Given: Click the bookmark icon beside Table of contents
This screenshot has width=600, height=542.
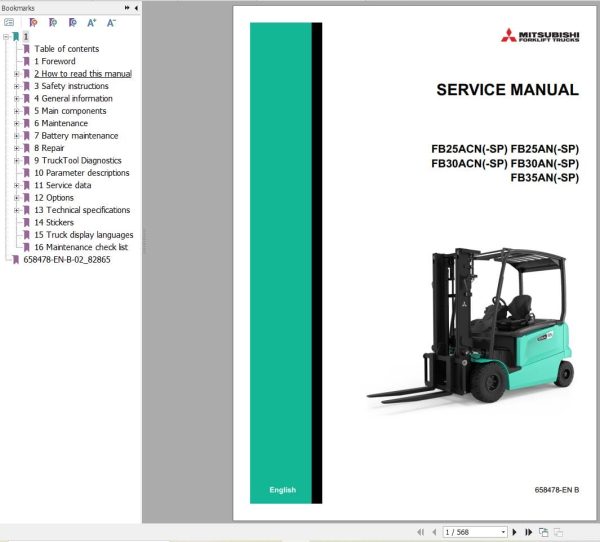Looking at the screenshot, I should tap(26, 49).
